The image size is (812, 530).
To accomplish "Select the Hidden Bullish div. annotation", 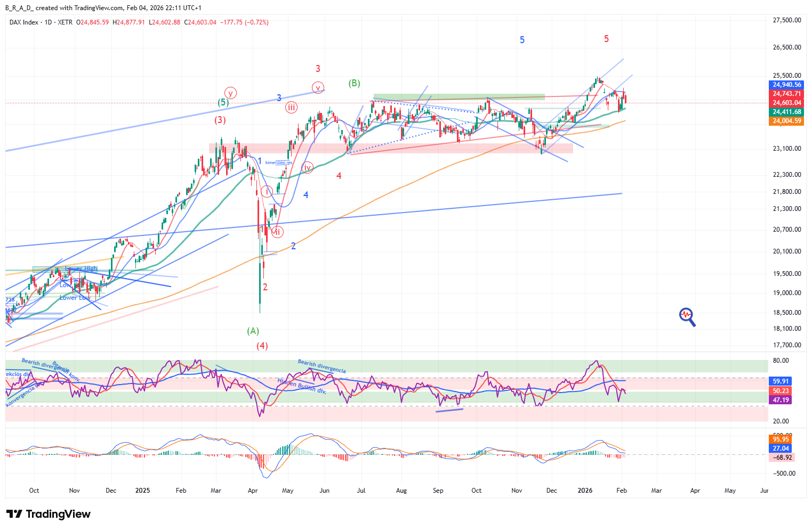I will click(x=302, y=386).
